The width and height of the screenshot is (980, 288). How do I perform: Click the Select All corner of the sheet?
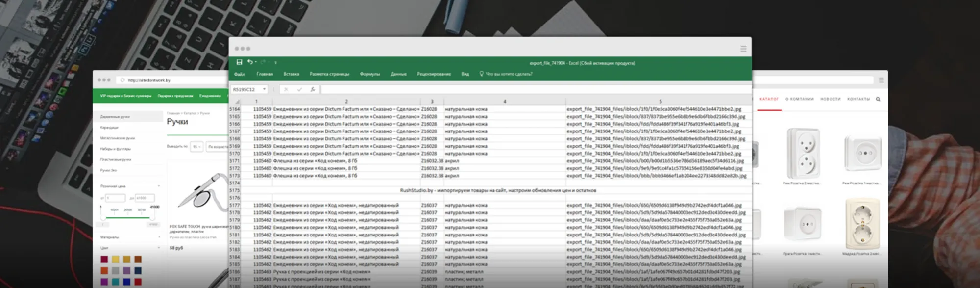point(238,102)
